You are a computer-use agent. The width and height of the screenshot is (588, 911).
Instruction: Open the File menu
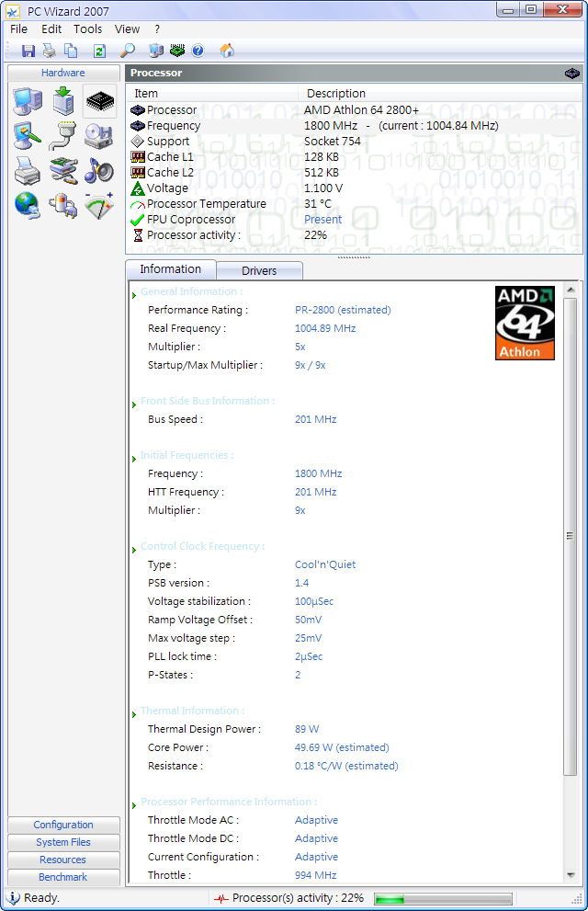(x=18, y=29)
